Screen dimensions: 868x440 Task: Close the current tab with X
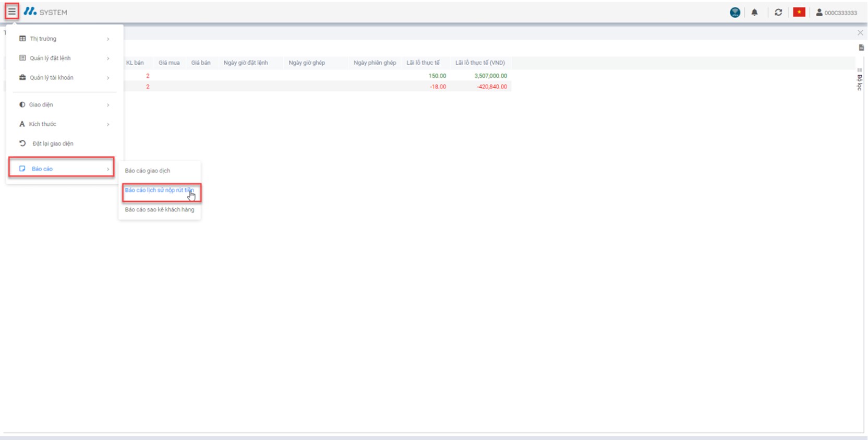coord(860,33)
